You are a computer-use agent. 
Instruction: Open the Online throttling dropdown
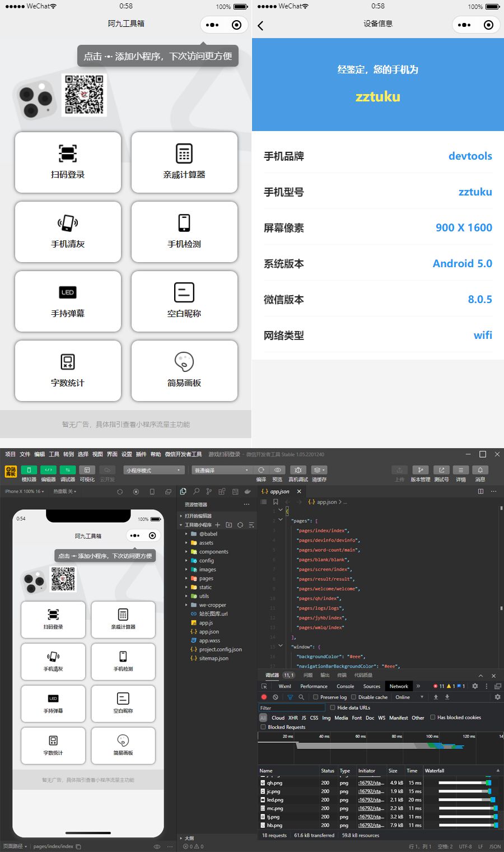pyautogui.click(x=410, y=697)
